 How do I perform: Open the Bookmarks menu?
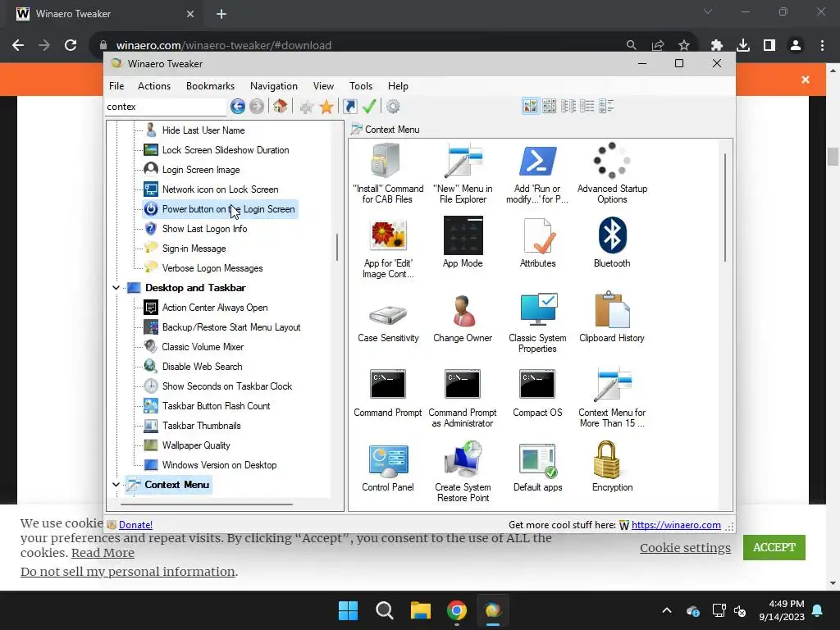coord(211,86)
